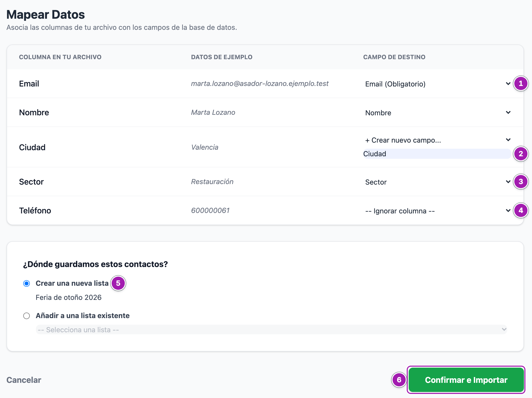Open the Crear nuevo campo dropdown for Ciudad
Image resolution: width=532 pixels, height=398 pixels.
pos(438,140)
